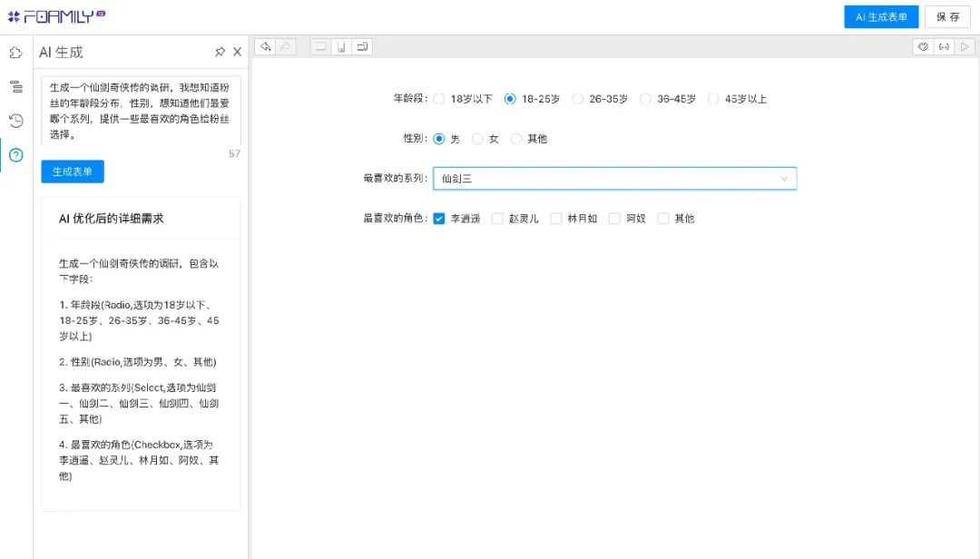980x559 pixels.
Task: Click the requirement item starting with 2. 性别
Action: tap(138, 362)
